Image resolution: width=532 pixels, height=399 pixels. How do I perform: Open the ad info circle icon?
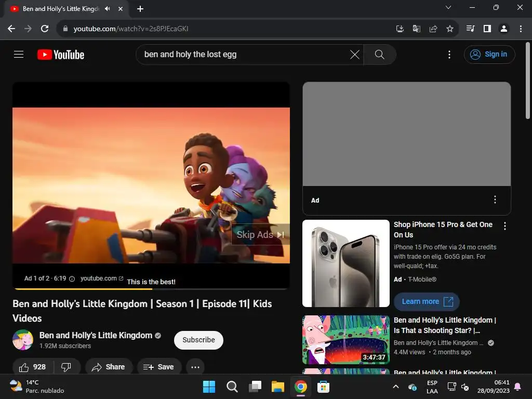pos(72,279)
